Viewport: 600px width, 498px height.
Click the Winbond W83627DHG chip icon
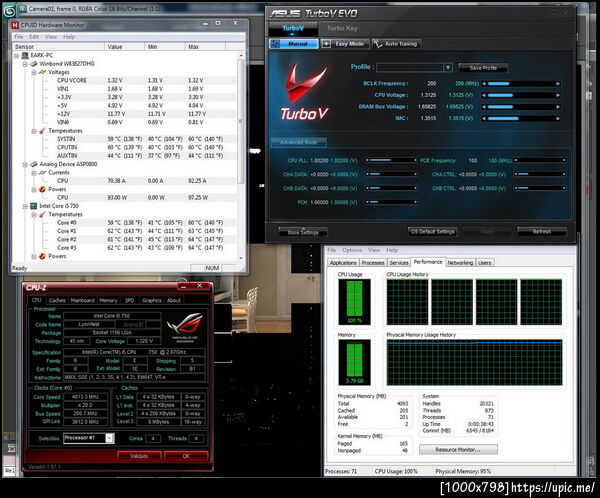click(x=34, y=64)
